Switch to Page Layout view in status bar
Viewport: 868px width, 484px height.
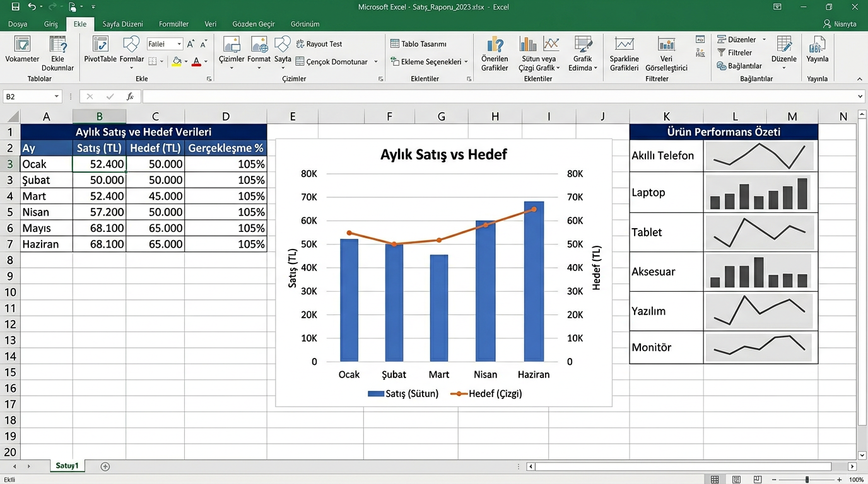coord(736,480)
